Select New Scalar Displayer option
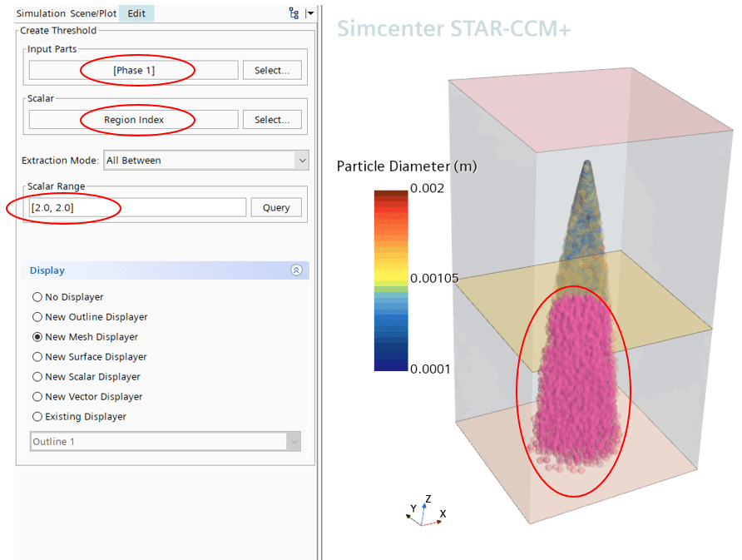742x560 pixels. coord(37,377)
